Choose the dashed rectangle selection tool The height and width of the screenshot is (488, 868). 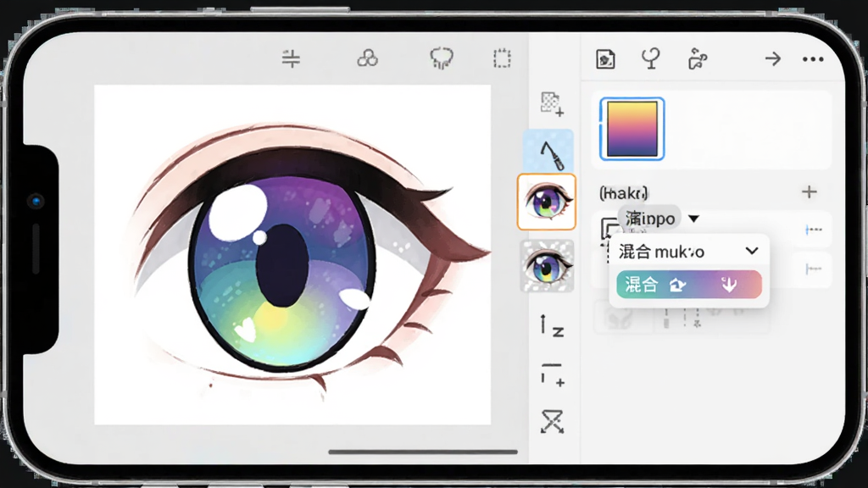point(502,58)
